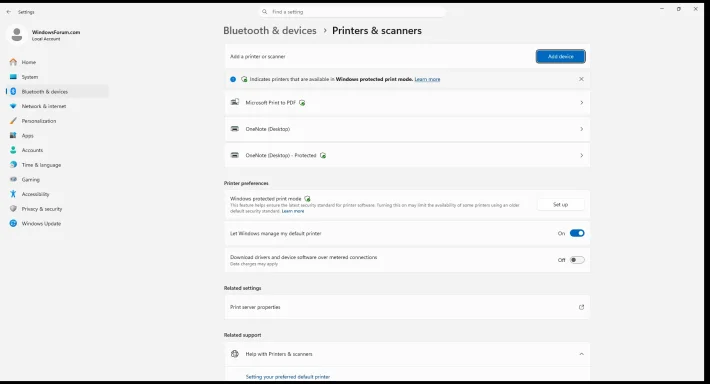Open OneNote (Desktop) row chevron
The image size is (710, 384).
click(x=581, y=129)
